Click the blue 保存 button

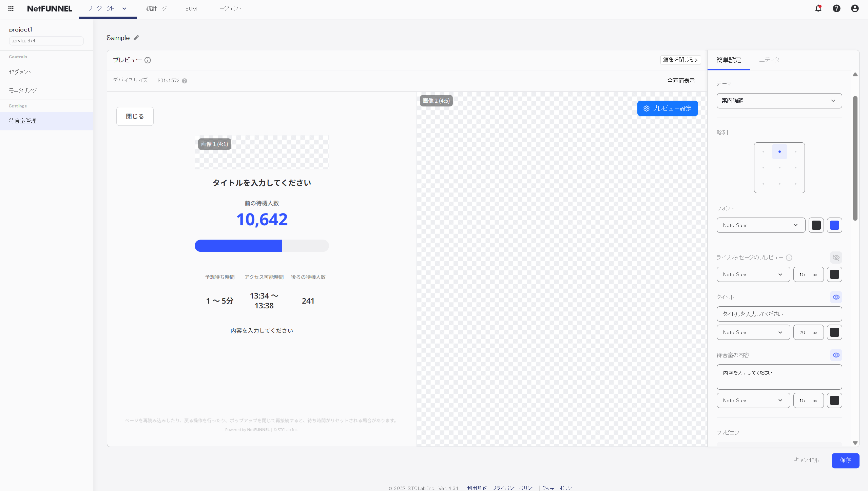[845, 460]
